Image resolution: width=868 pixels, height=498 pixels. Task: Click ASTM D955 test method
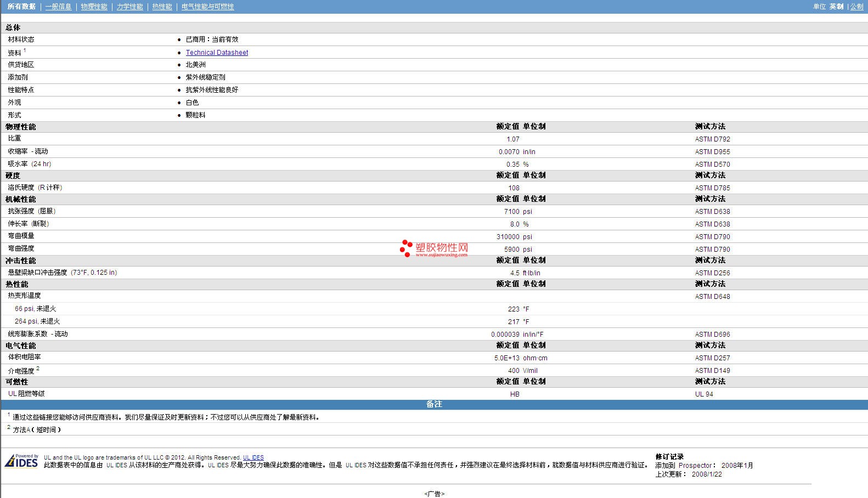712,152
